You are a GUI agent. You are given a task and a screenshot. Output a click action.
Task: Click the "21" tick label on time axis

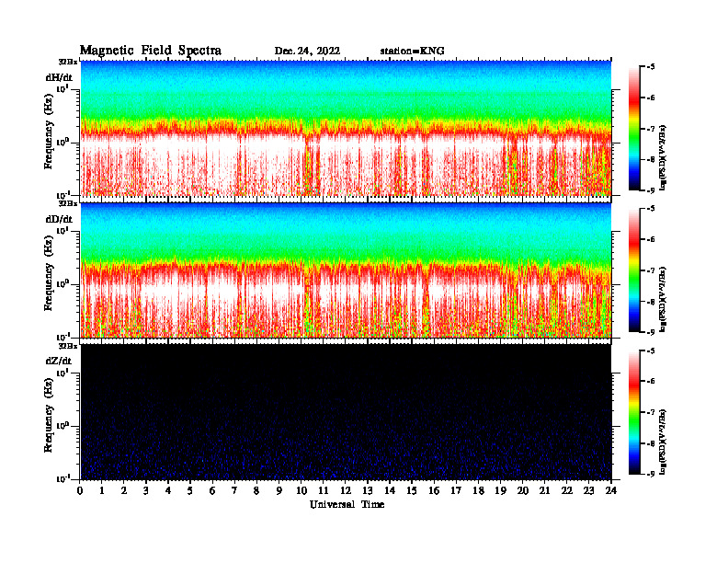click(x=544, y=491)
